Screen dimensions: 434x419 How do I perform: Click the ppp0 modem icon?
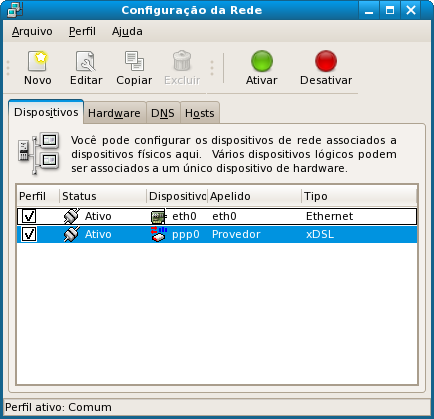(159, 234)
